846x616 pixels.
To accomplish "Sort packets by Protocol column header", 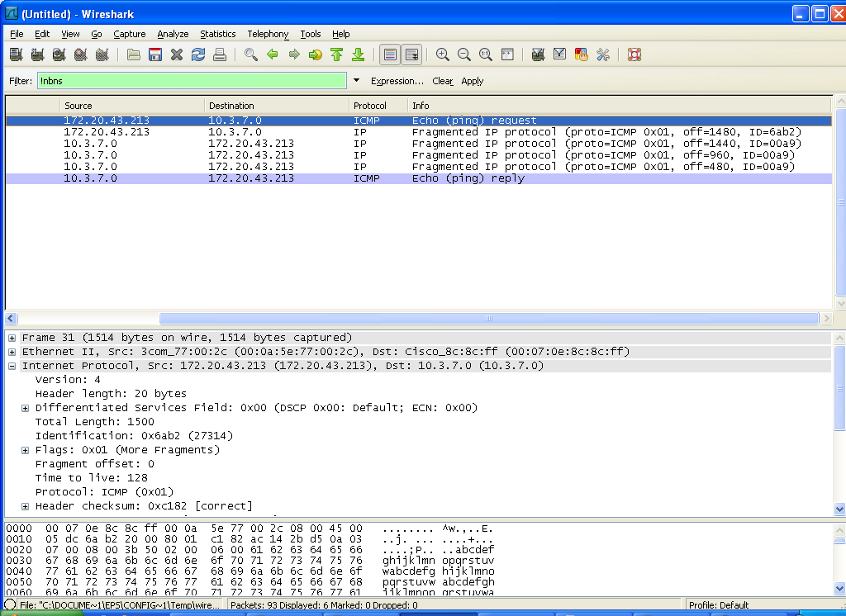I will (378, 106).
